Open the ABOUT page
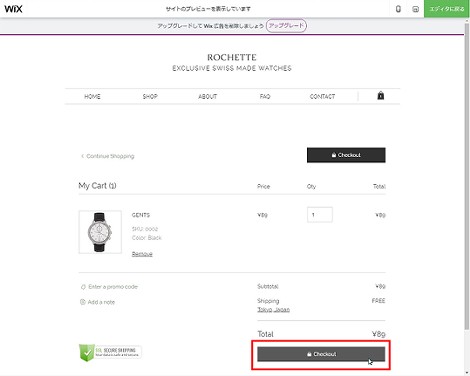 [207, 97]
